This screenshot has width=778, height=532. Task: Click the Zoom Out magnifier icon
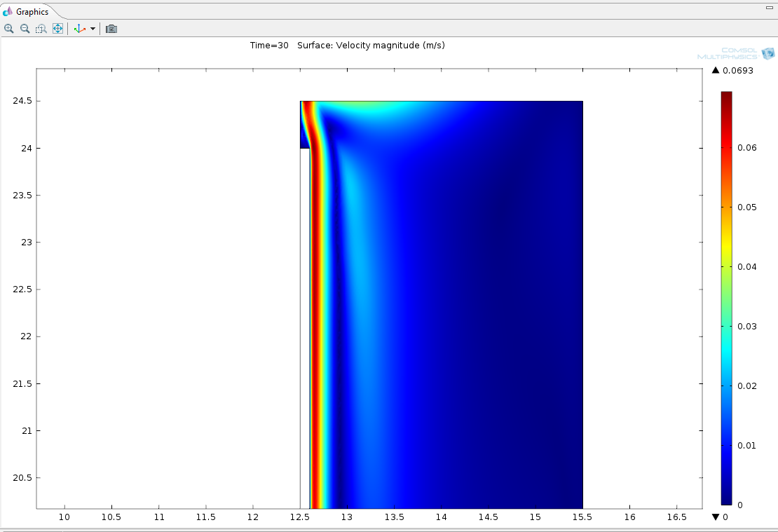[x=25, y=29]
